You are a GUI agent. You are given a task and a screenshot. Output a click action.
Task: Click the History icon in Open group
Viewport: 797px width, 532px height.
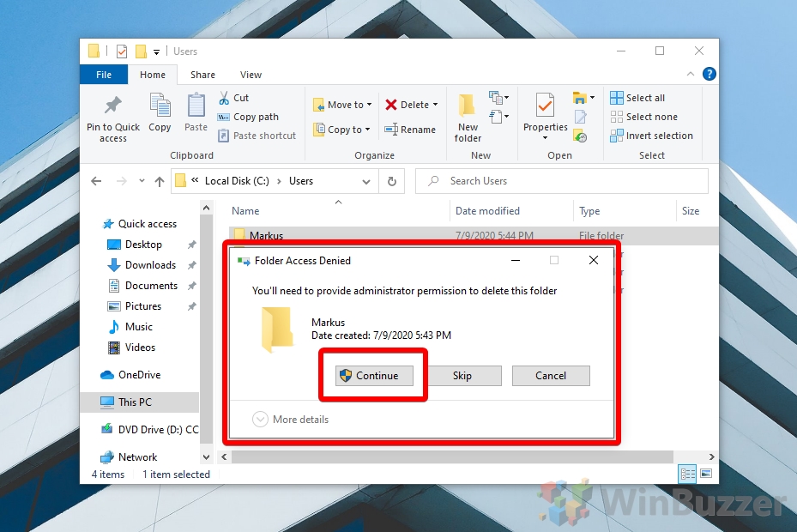581,136
